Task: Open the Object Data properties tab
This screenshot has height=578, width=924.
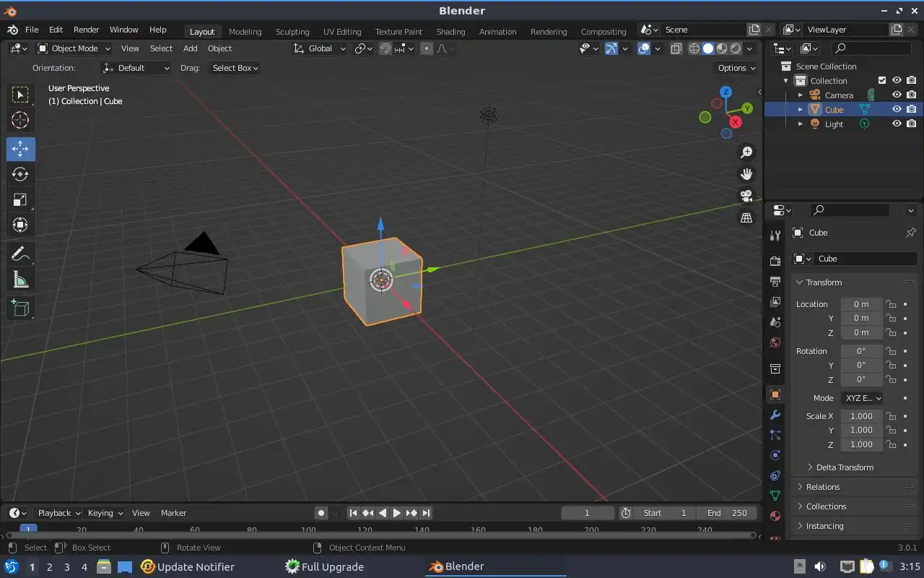Action: coord(775,496)
